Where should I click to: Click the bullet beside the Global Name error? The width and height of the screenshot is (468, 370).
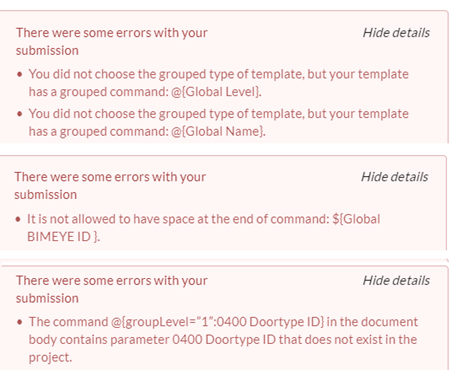[20, 114]
